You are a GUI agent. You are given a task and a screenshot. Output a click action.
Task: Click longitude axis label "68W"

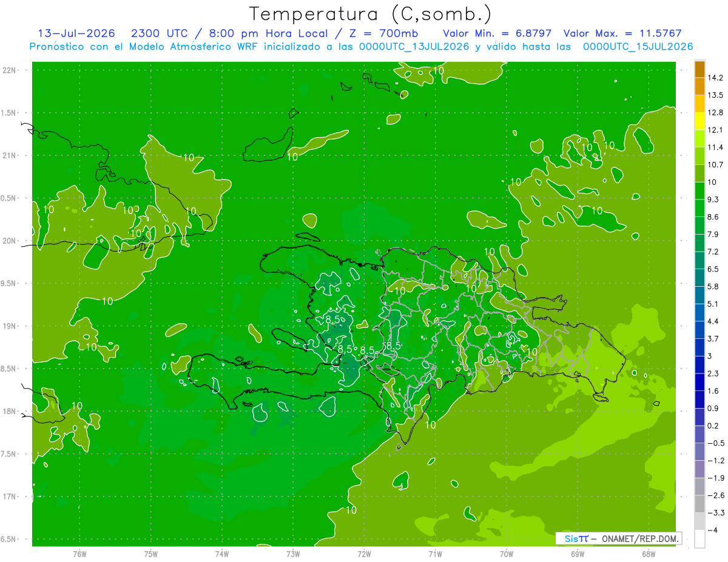(x=648, y=554)
